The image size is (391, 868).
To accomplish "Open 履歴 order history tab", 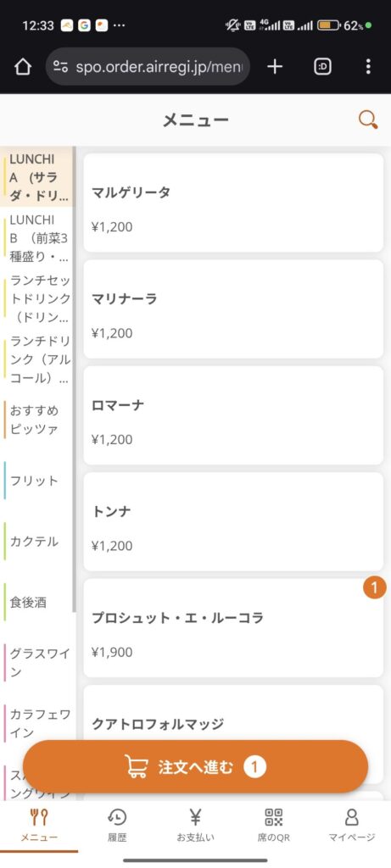I will point(117,825).
